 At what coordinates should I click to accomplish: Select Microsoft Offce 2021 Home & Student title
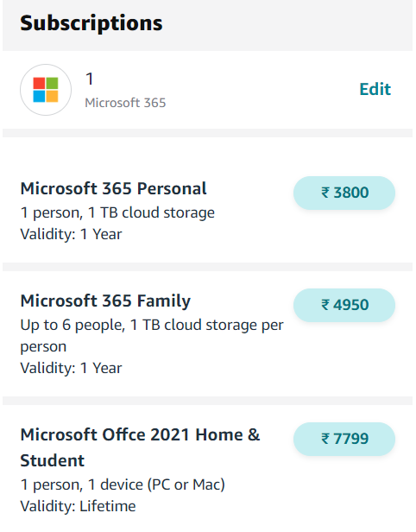point(140,447)
